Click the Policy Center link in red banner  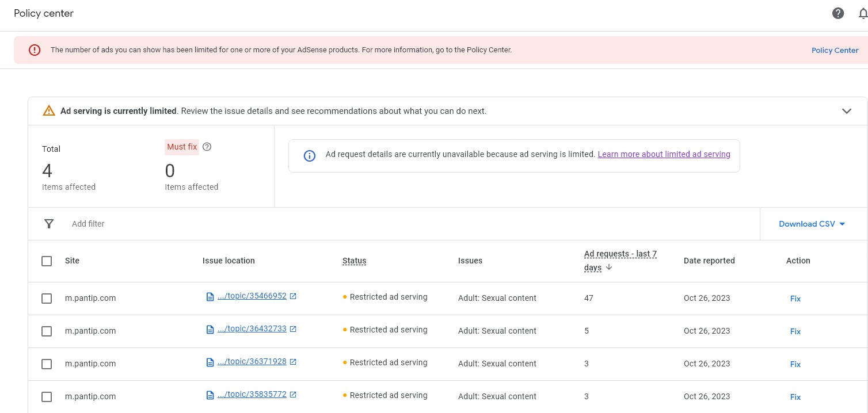coord(835,50)
